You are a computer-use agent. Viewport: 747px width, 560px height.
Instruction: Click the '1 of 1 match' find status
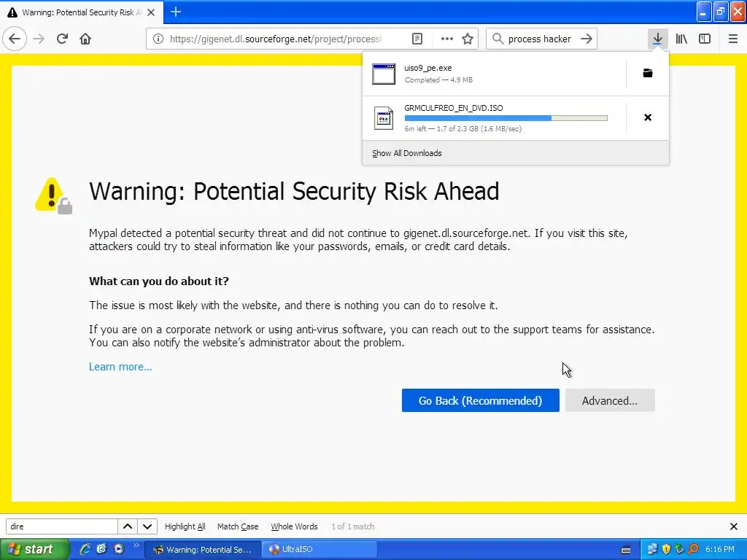[x=353, y=526]
